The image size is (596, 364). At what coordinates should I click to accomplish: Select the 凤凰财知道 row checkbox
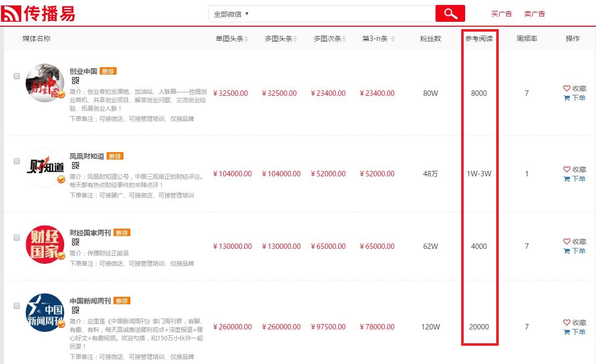pos(17,161)
